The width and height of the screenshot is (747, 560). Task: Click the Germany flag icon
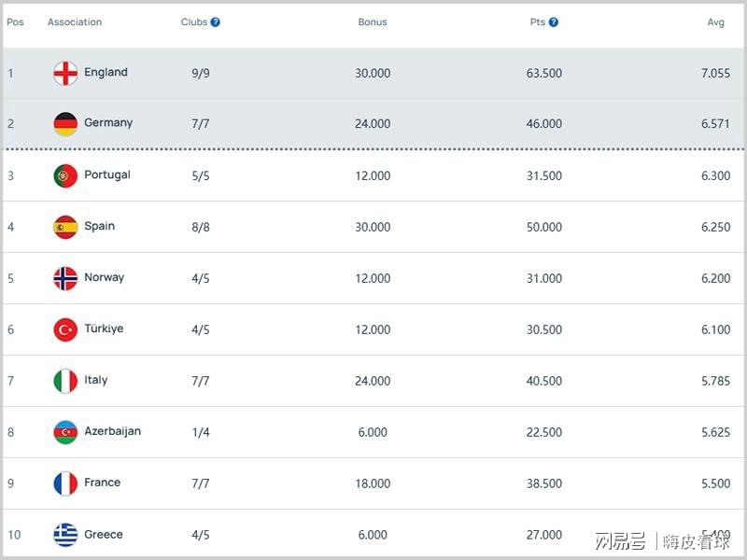pyautogui.click(x=65, y=124)
